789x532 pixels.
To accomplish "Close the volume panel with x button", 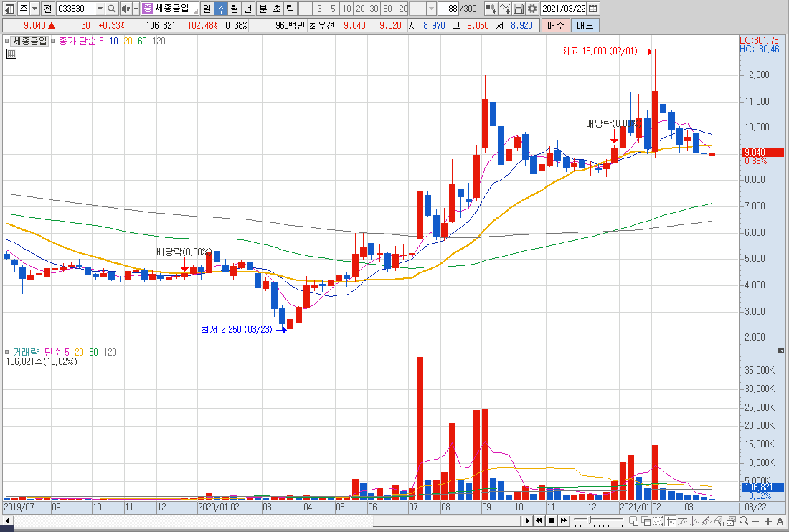I will (781, 351).
